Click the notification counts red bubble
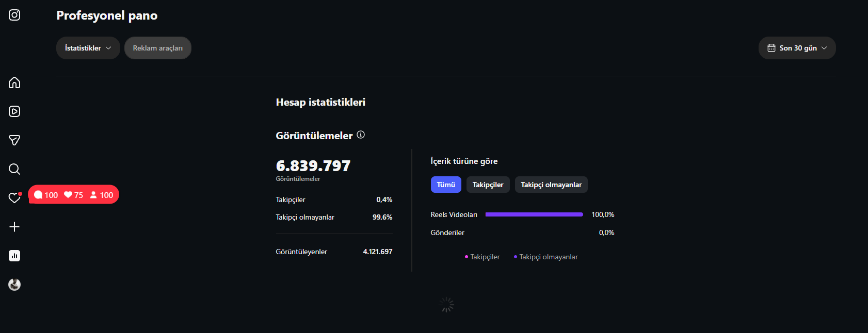Screen dimensions: 868x333 tap(74, 195)
